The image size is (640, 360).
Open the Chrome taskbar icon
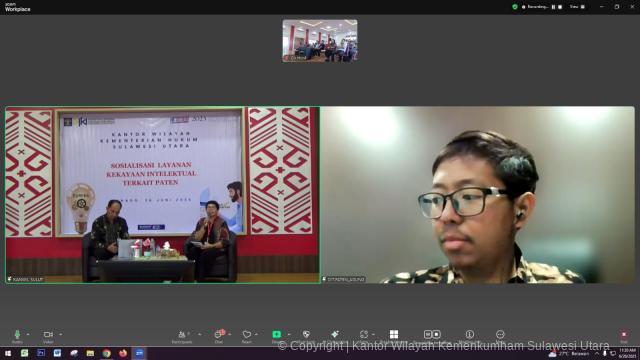coord(107,353)
